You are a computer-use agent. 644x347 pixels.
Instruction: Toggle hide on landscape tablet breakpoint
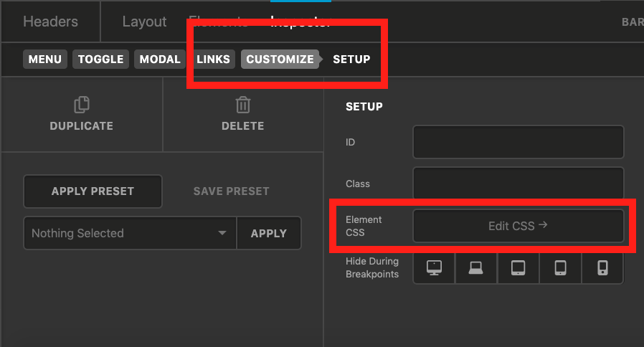pyautogui.click(x=518, y=267)
